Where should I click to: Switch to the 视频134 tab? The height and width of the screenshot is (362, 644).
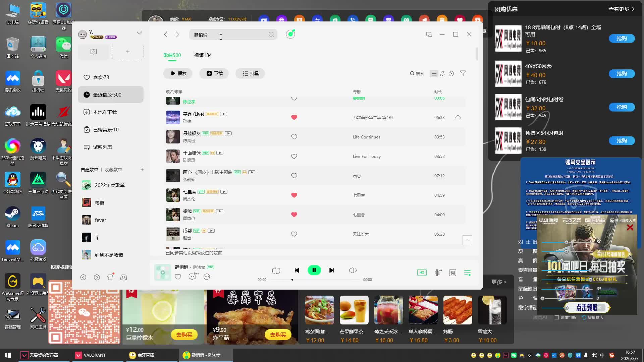(x=203, y=55)
